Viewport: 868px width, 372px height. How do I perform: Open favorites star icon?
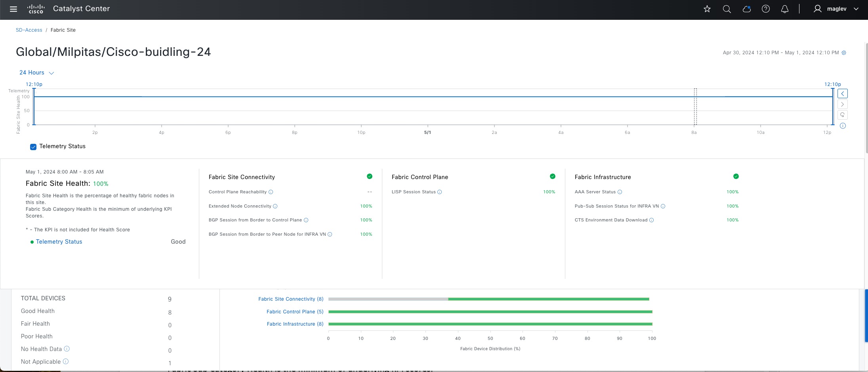pos(707,9)
